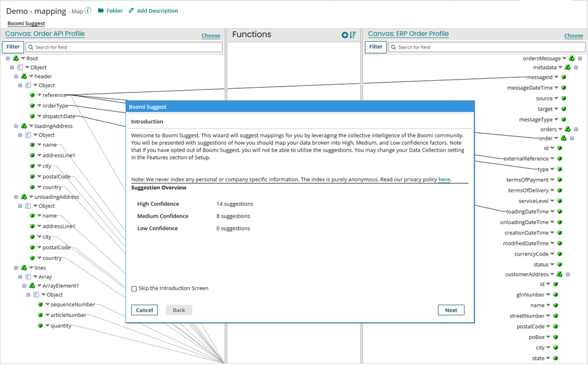The width and height of the screenshot is (588, 365).
Task: Open the Canvas: ERP Order Profile link
Action: point(408,34)
